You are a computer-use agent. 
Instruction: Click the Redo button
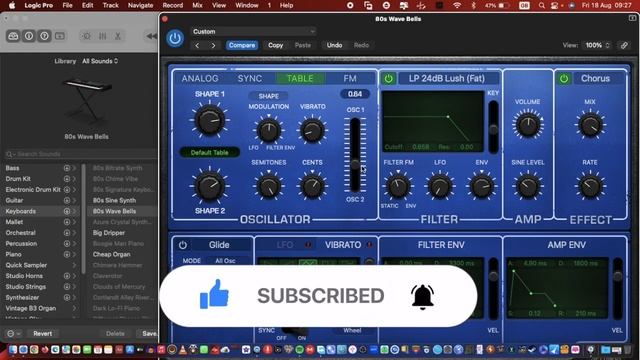pos(361,45)
